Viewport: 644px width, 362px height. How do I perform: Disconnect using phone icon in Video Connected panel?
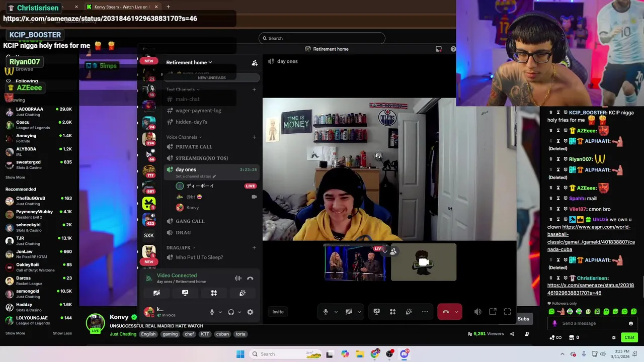click(250, 278)
